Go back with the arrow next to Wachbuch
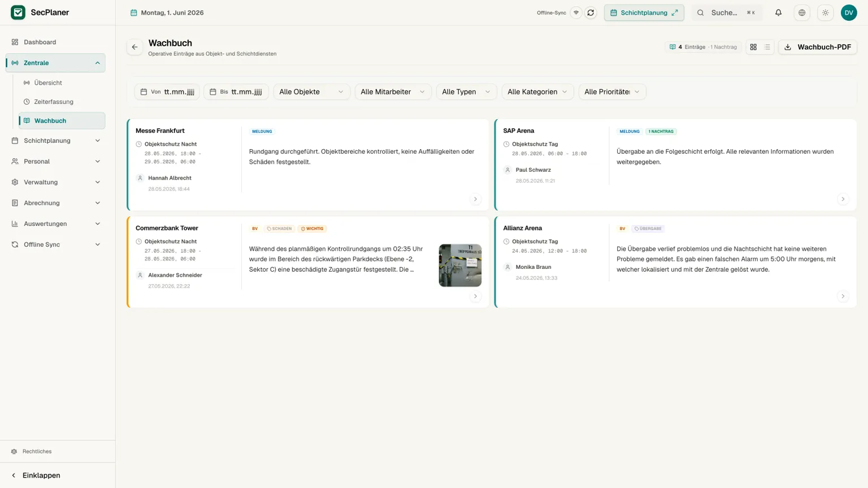Image resolution: width=868 pixels, height=488 pixels. click(x=134, y=47)
